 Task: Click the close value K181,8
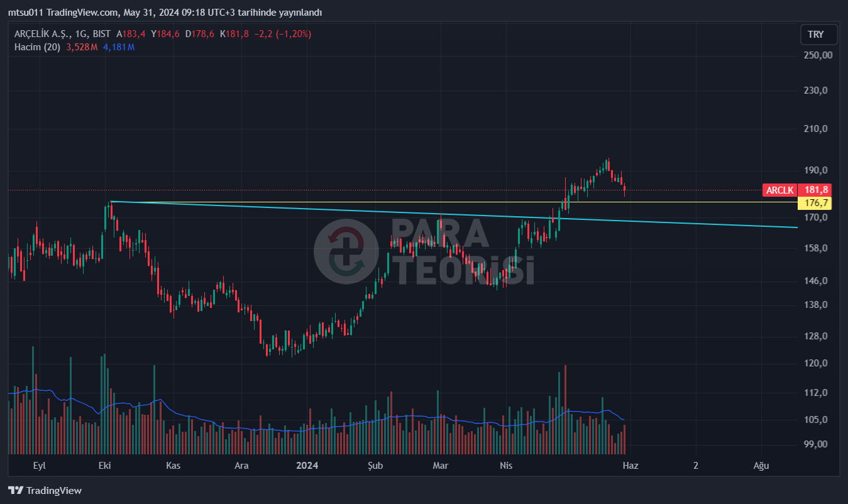tap(234, 34)
